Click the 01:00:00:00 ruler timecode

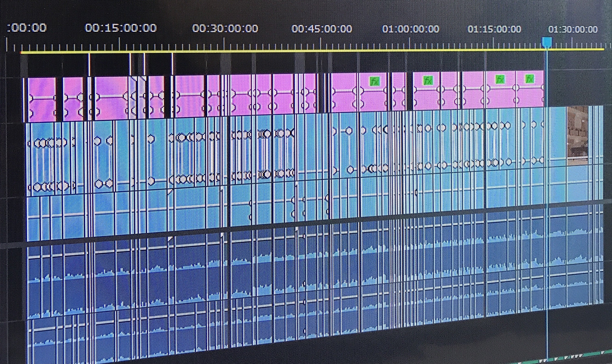coord(410,29)
